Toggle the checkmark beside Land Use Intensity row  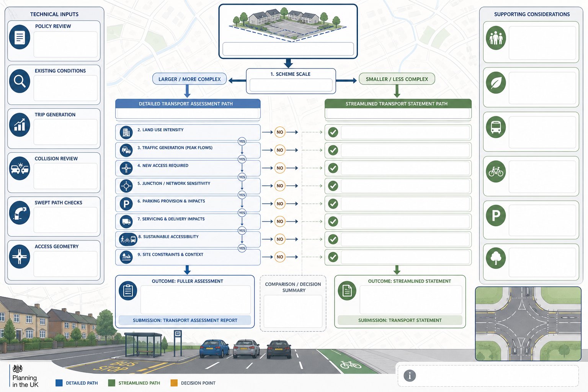pos(333,132)
